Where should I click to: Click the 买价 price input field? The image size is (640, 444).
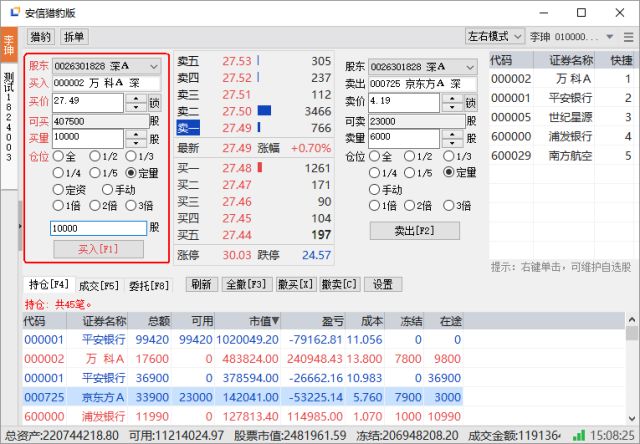(88, 102)
